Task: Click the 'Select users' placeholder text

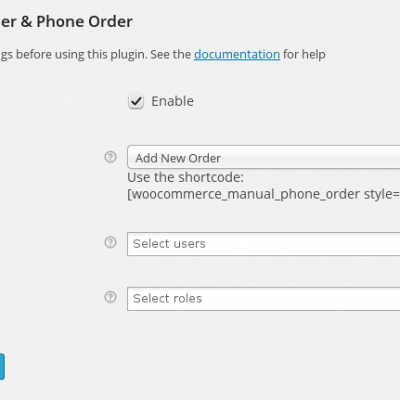Action: click(x=169, y=244)
